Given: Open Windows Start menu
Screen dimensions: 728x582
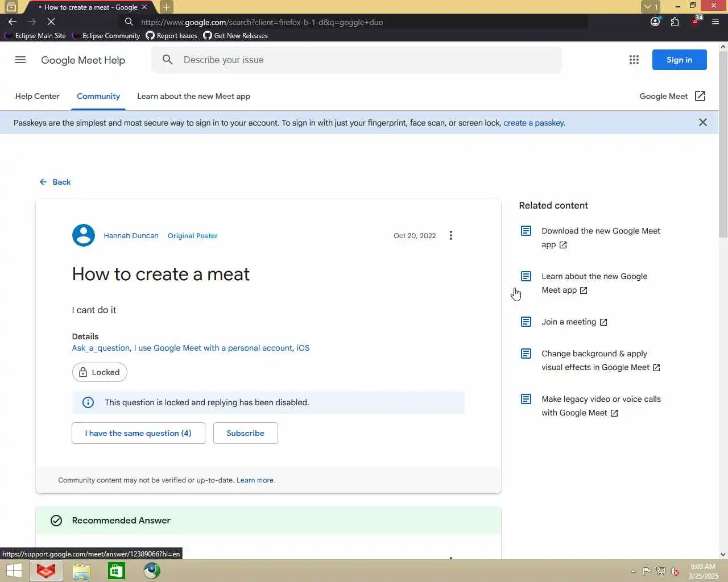Looking at the screenshot, I should [x=14, y=571].
